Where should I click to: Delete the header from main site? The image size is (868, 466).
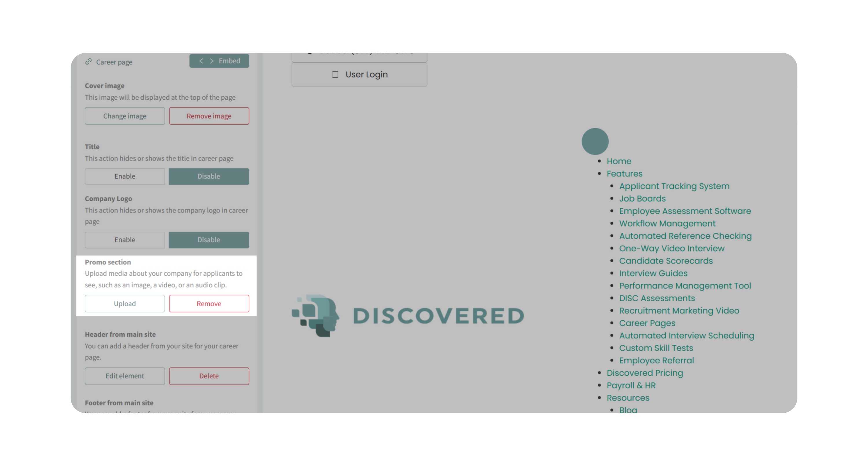pyautogui.click(x=209, y=376)
